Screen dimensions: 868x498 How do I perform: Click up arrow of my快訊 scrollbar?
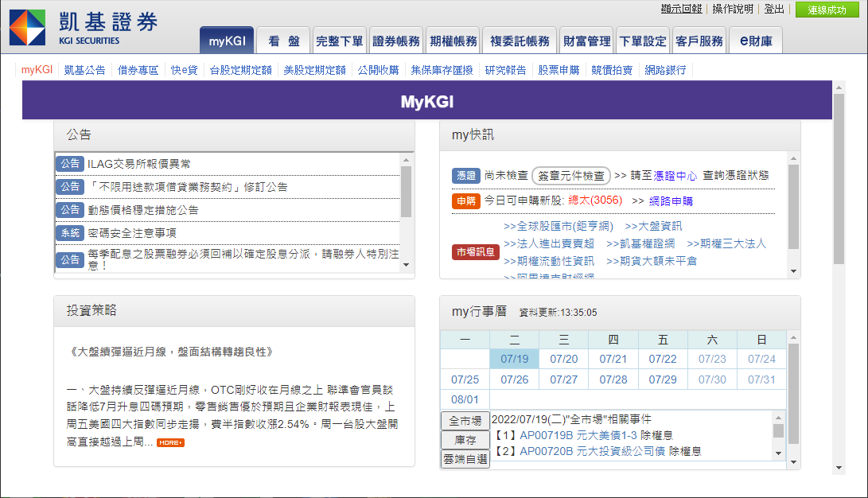point(792,159)
